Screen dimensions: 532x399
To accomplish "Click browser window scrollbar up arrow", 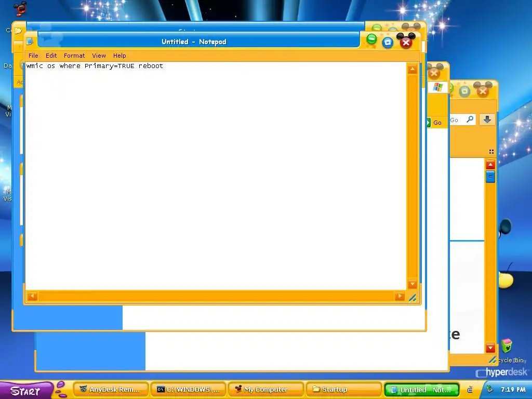I will [490, 165].
